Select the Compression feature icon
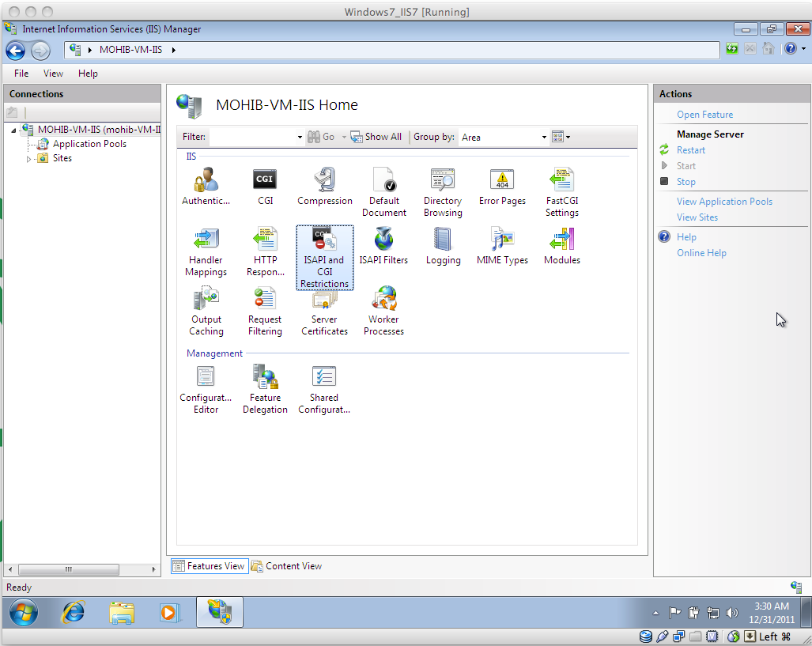The image size is (812, 646). click(x=324, y=180)
